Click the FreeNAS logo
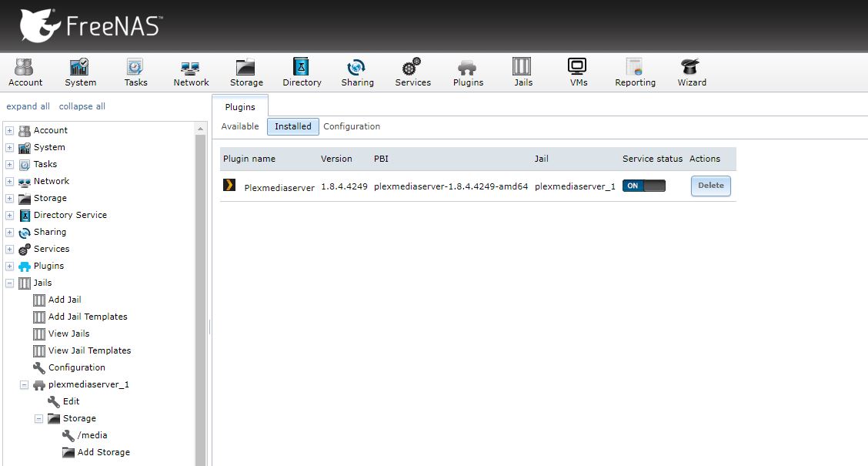868x466 pixels. [x=92, y=25]
